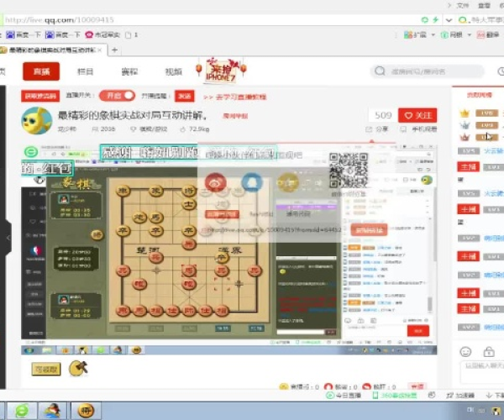The height and width of the screenshot is (420, 504).
Task: Expand the online banking dropdown arrow
Action: [470, 34]
